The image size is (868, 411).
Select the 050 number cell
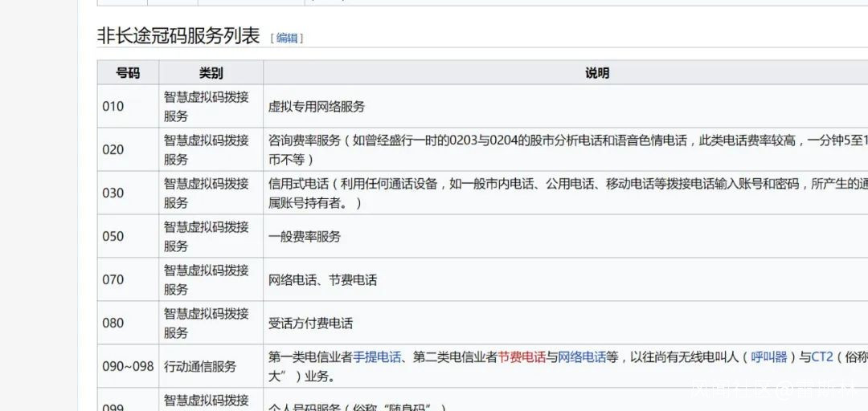(x=128, y=236)
